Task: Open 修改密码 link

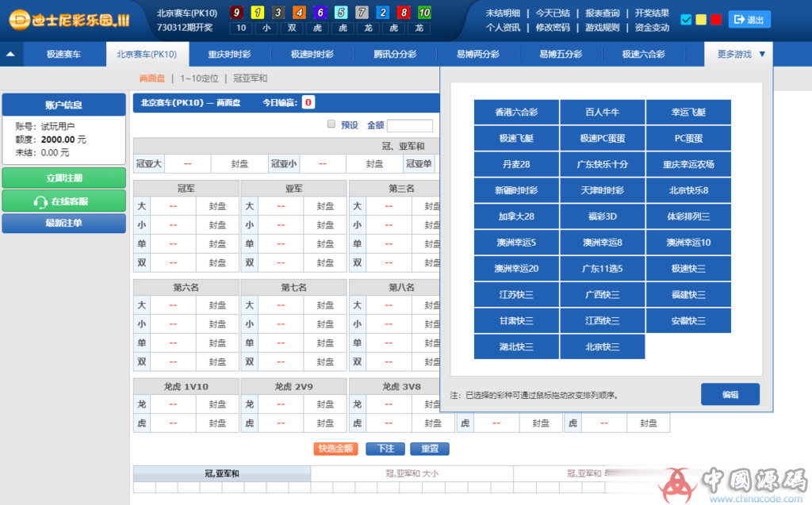Action: coord(553,28)
